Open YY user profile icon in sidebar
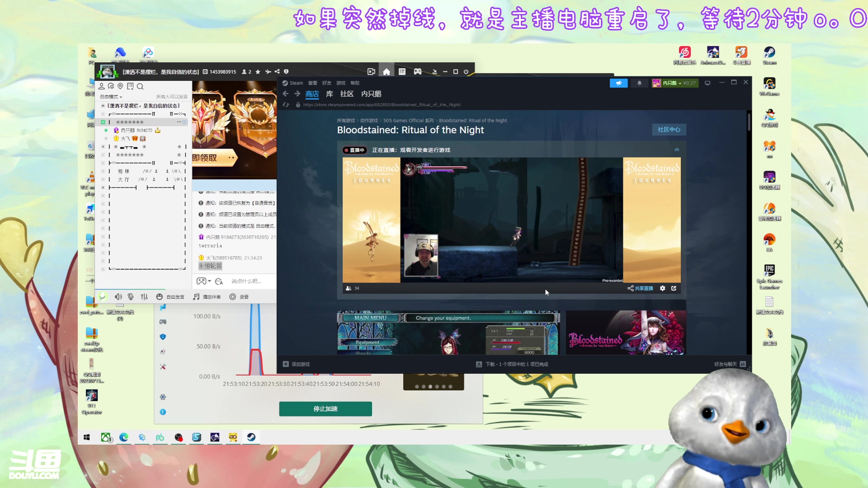The image size is (868, 488). click(x=102, y=86)
